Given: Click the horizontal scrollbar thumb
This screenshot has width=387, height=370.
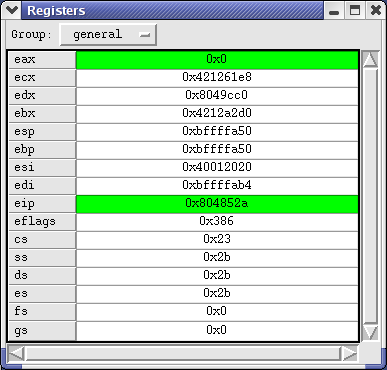Looking at the screenshot, I should (x=183, y=353).
